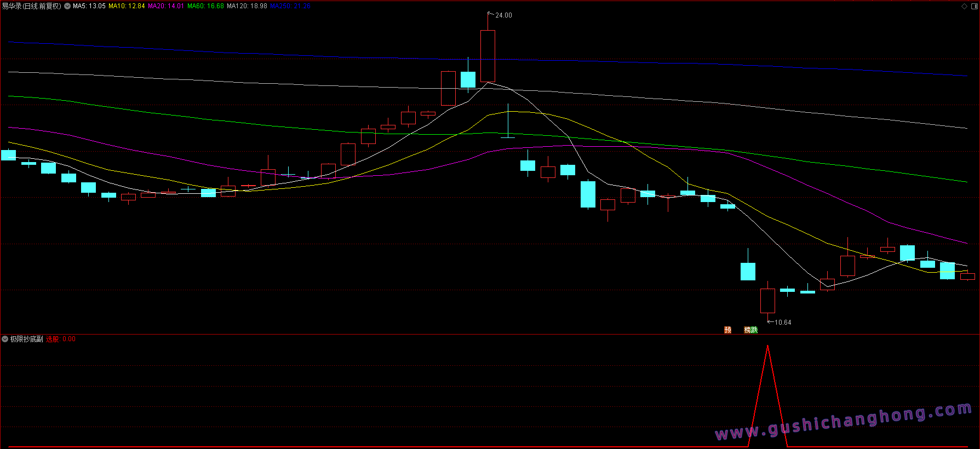The height and width of the screenshot is (449, 980).
Task: Select the MA5 moving average label
Action: (89, 6)
